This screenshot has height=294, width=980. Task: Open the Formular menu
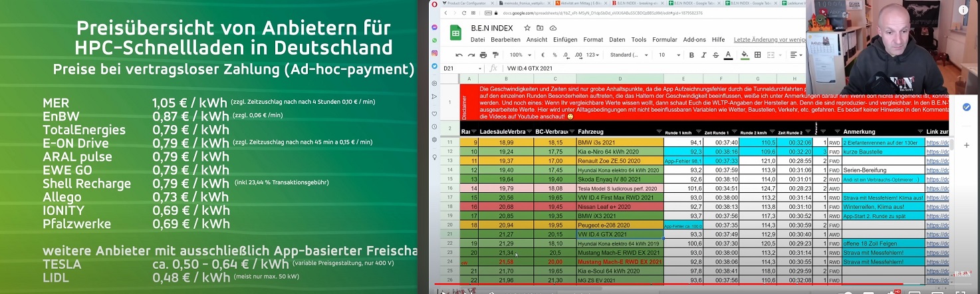(665, 40)
